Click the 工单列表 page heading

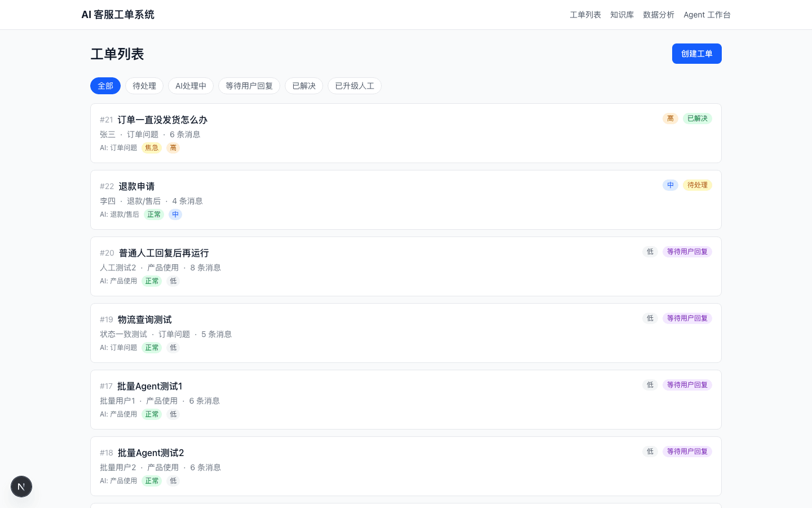tap(117, 54)
